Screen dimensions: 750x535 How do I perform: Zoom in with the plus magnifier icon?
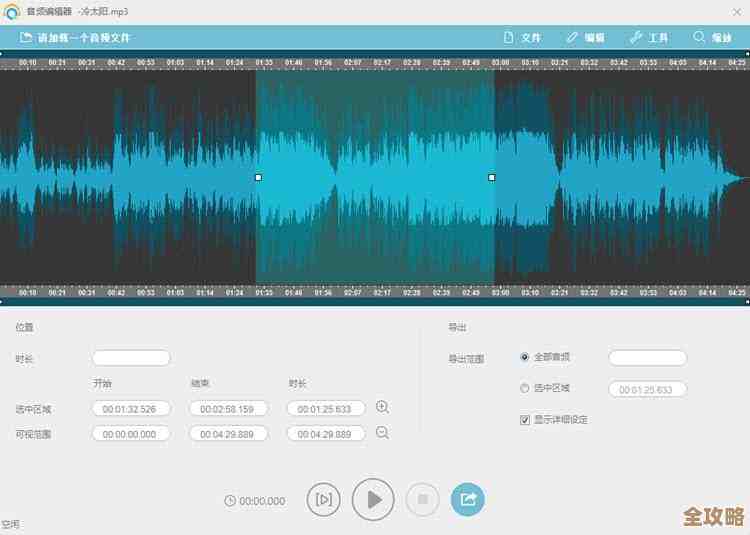tap(382, 407)
